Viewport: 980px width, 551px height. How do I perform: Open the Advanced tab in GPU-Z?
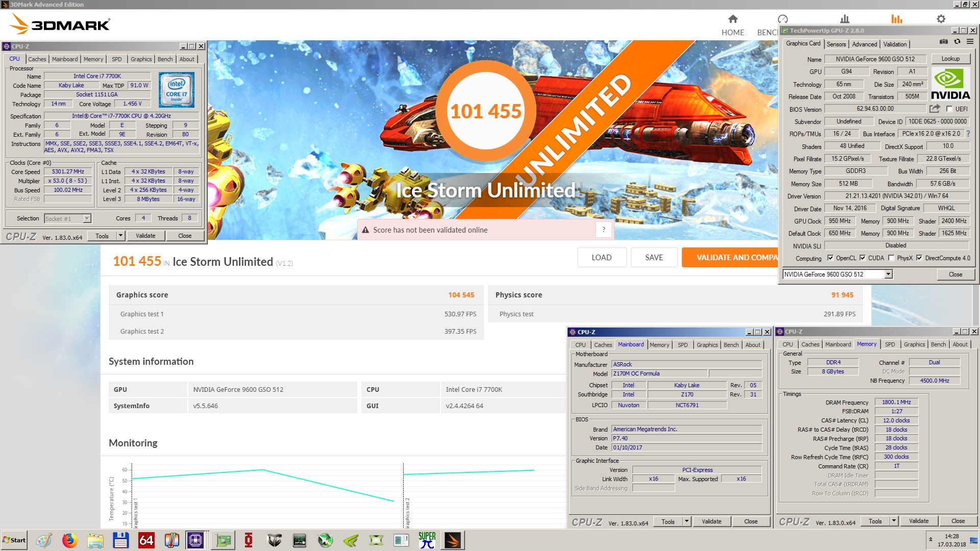click(865, 44)
